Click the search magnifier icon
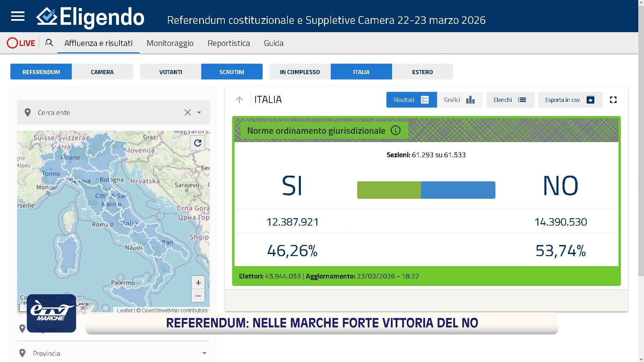Image resolution: width=644 pixels, height=362 pixels. click(49, 43)
